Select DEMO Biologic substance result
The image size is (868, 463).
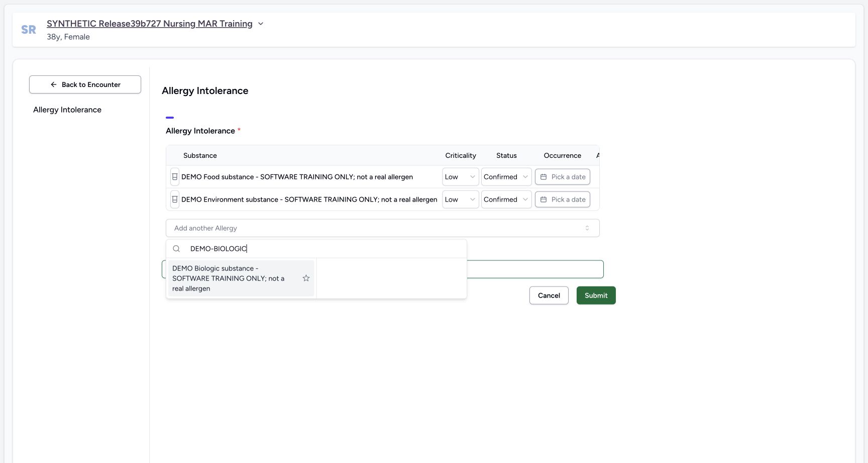coord(241,279)
